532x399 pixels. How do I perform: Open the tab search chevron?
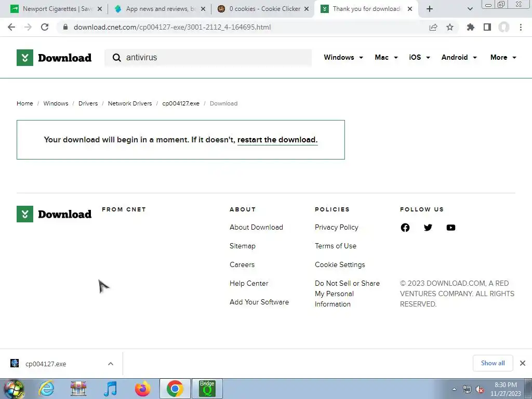click(470, 9)
